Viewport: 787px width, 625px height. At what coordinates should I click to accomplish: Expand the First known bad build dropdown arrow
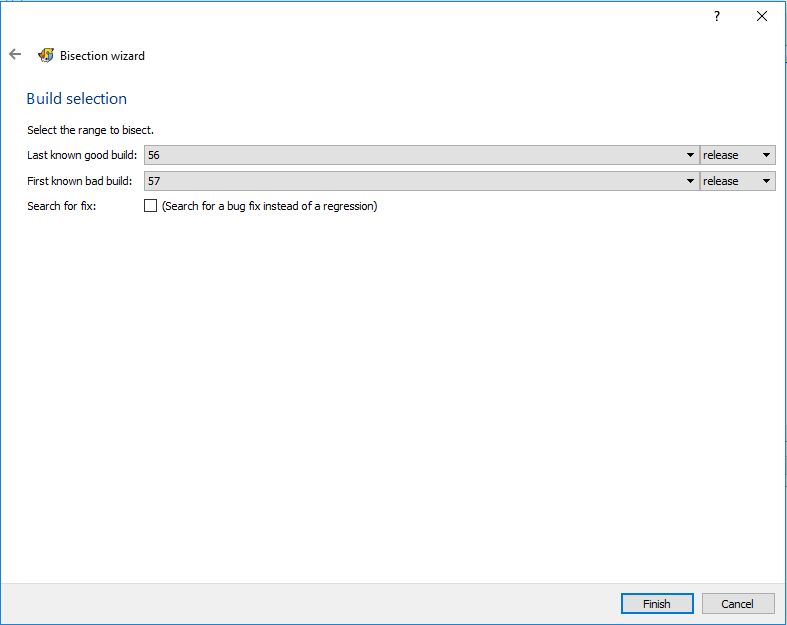tap(690, 181)
